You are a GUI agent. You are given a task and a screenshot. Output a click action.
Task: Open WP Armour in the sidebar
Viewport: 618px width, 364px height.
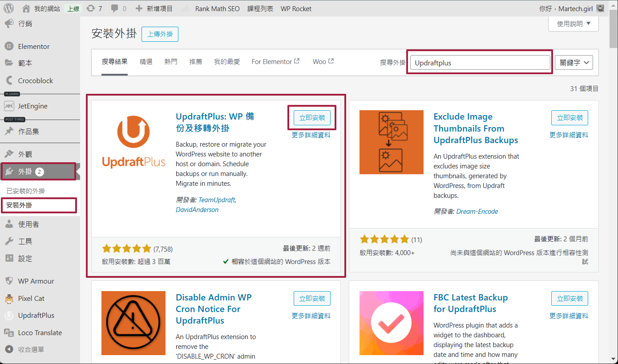(36, 281)
